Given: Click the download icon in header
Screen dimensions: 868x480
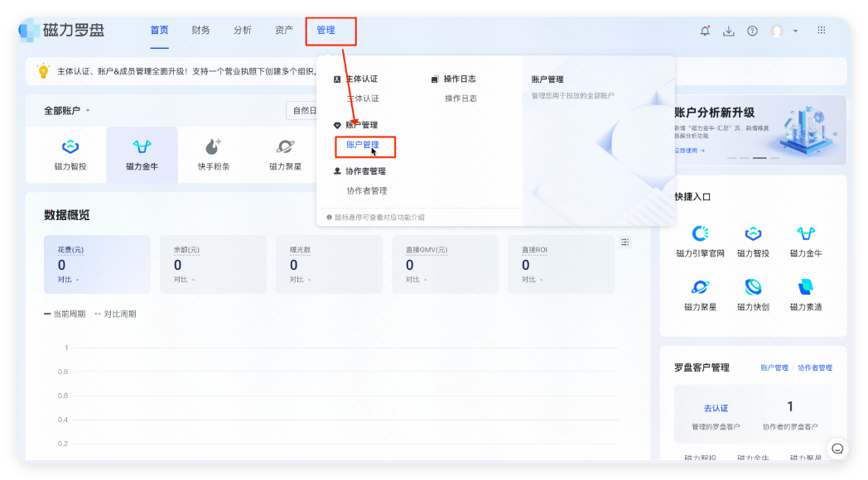Looking at the screenshot, I should (x=729, y=31).
